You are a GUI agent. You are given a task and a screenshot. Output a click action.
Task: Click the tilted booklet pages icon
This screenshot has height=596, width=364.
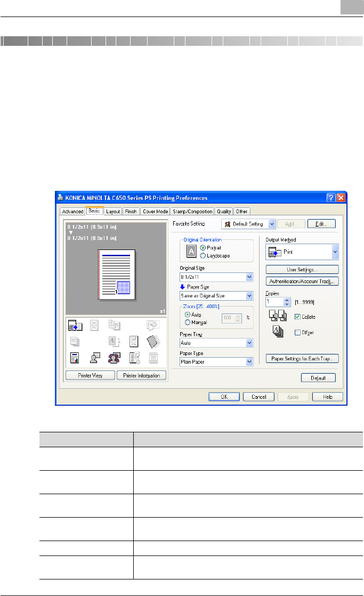click(154, 342)
